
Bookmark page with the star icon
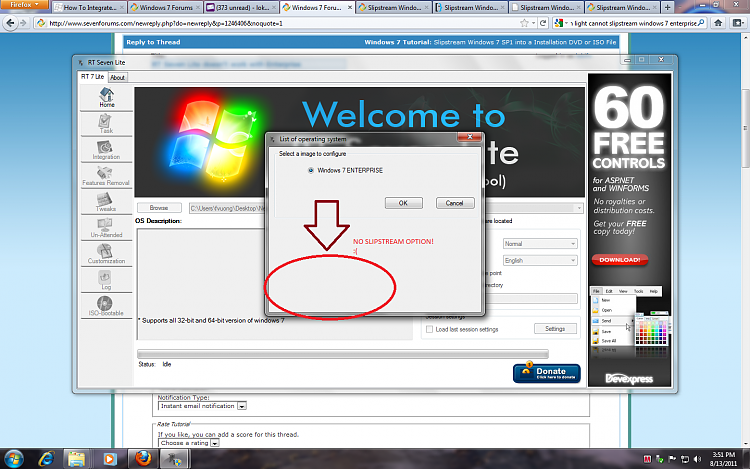524,23
